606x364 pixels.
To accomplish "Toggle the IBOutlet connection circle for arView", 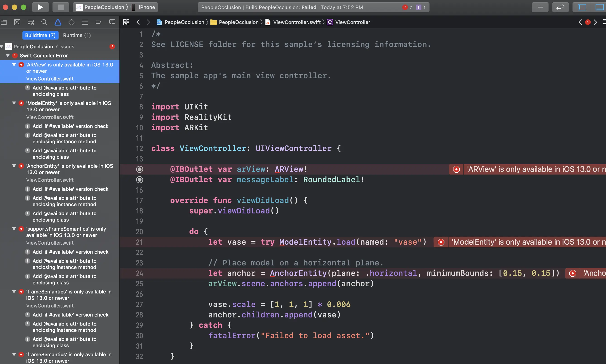I will coord(139,169).
